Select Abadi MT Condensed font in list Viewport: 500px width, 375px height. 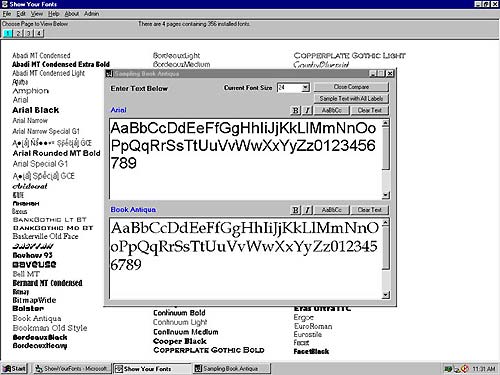(x=41, y=55)
